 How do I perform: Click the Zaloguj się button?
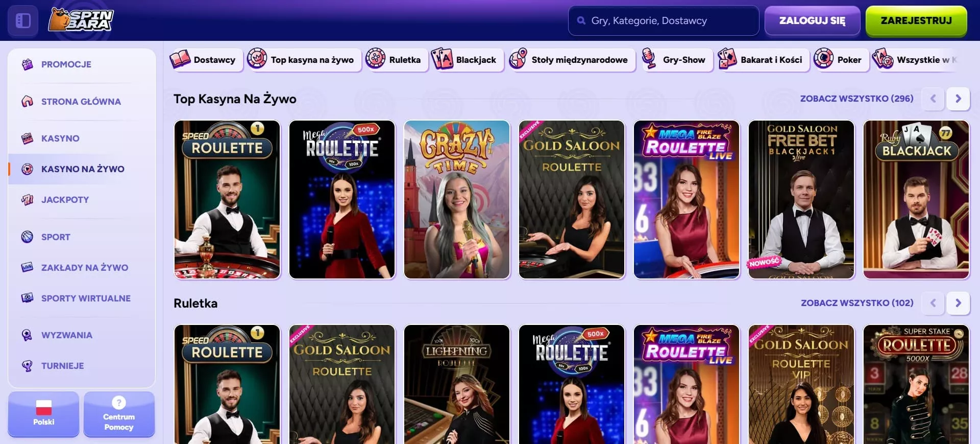tap(812, 20)
